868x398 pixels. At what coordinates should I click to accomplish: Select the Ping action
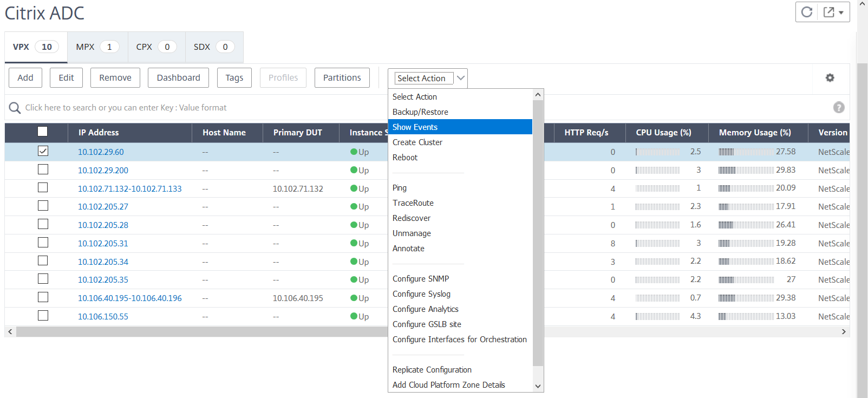[x=460, y=187]
